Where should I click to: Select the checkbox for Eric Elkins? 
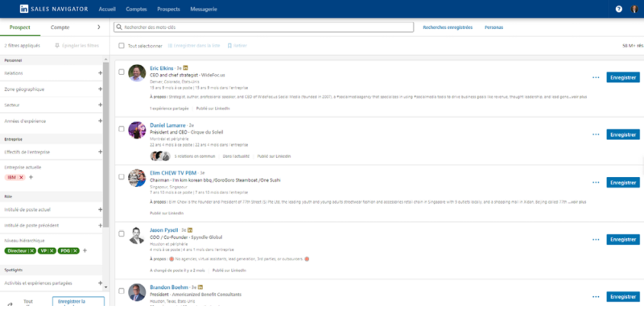pos(122,72)
